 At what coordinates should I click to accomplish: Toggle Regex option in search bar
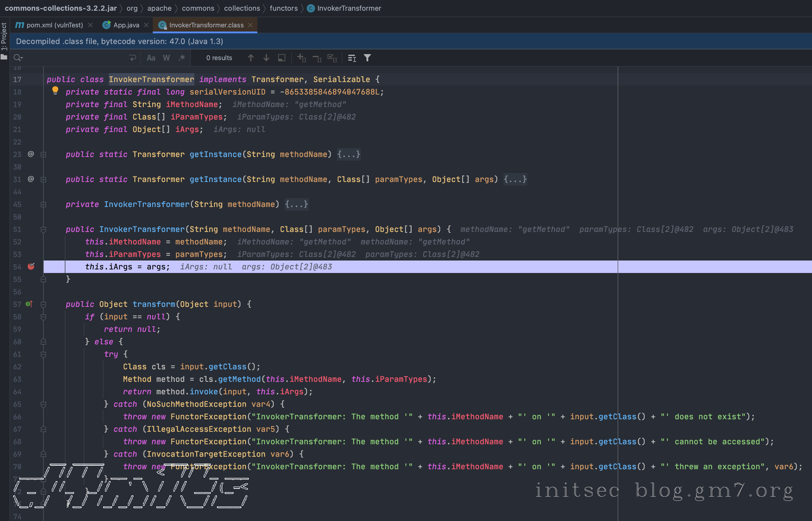pos(182,58)
